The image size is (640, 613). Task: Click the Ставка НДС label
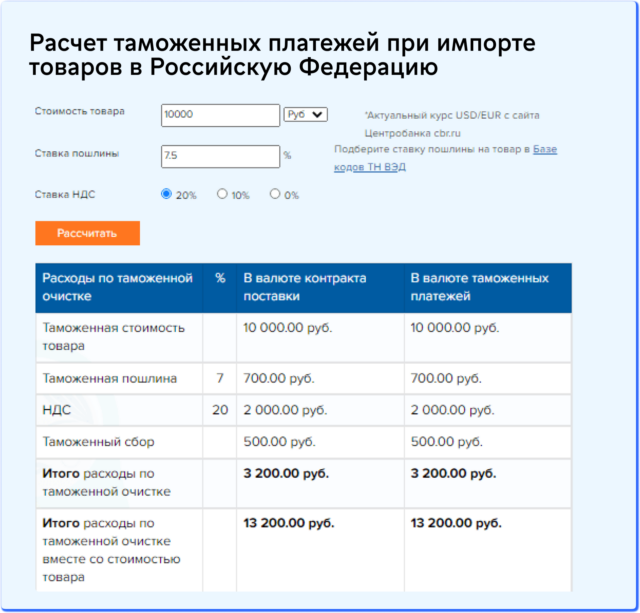point(65,194)
